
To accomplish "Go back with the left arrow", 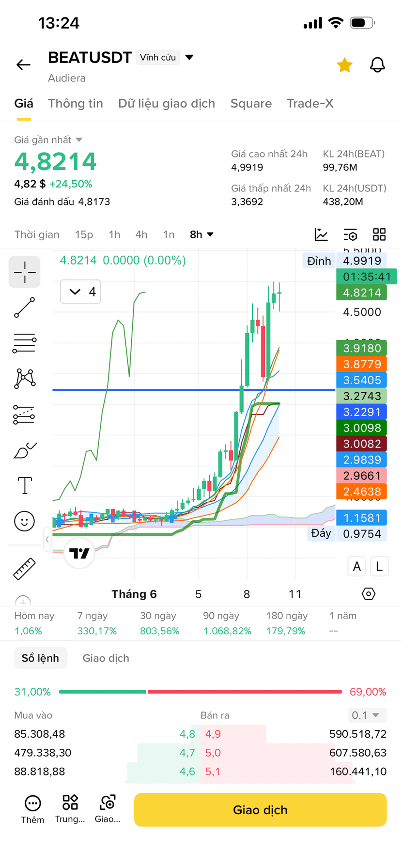I will [x=23, y=64].
